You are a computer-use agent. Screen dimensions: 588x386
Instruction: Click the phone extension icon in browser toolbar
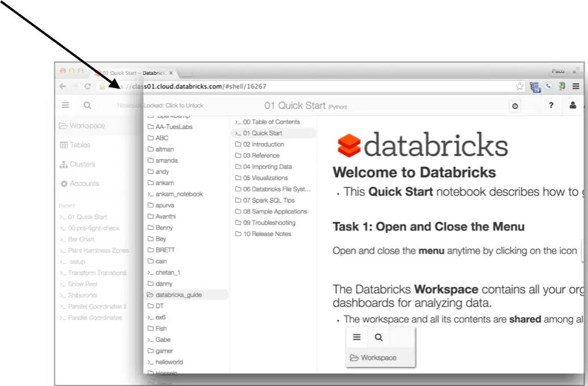pyautogui.click(x=548, y=86)
